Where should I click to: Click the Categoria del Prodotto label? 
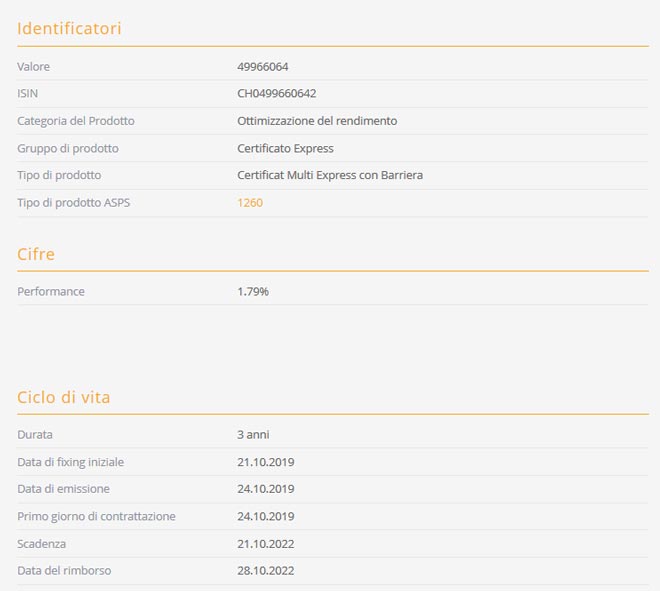(75, 121)
